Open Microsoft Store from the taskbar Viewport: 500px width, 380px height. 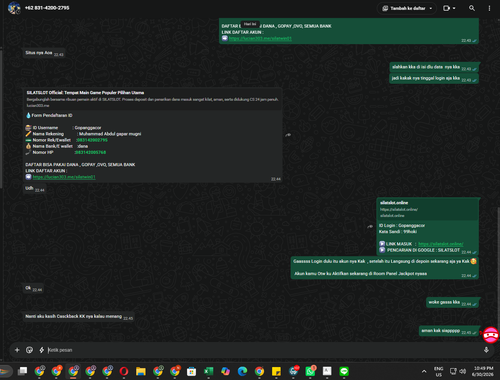192,371
